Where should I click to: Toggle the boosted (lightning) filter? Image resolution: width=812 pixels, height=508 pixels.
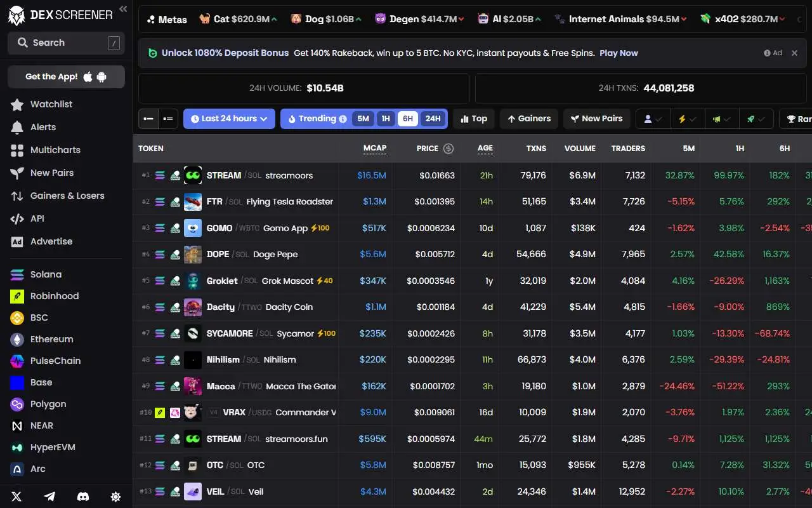(688, 119)
